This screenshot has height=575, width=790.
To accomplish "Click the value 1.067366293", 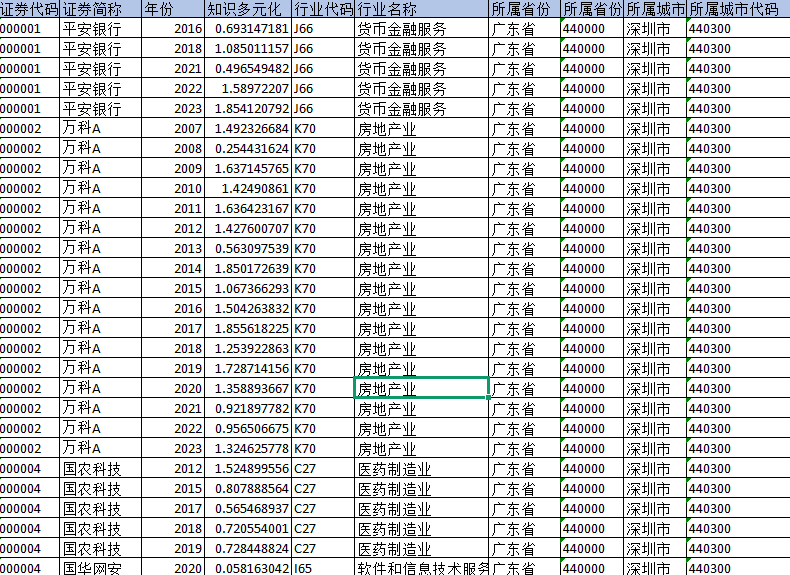I will 252,289.
